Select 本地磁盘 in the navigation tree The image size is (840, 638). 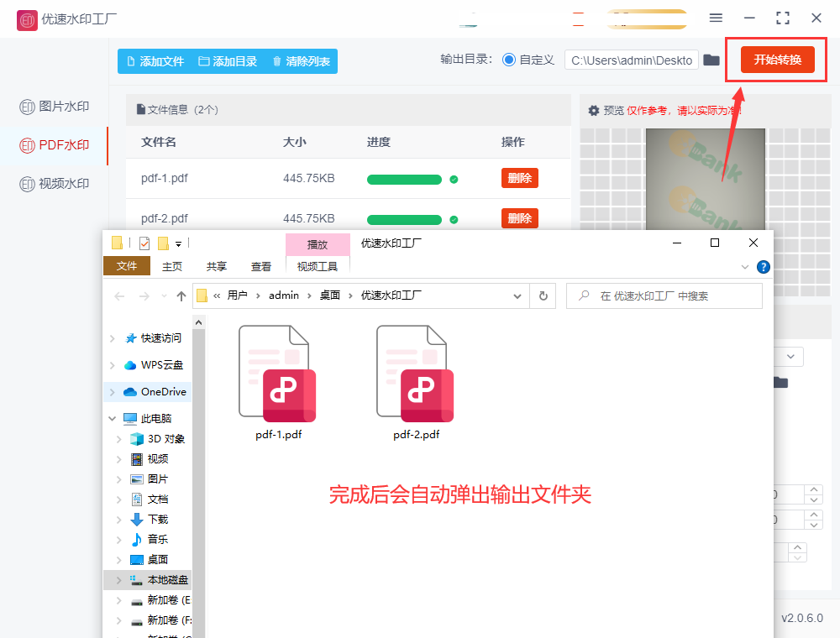pyautogui.click(x=159, y=580)
